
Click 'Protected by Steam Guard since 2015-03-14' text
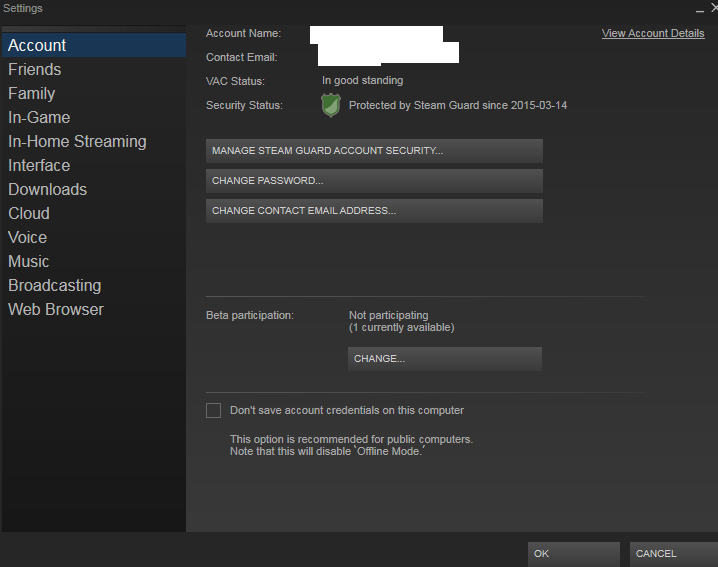coord(458,105)
